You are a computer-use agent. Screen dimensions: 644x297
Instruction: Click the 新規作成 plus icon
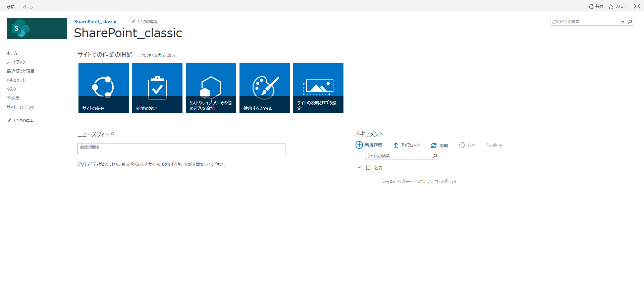click(359, 145)
